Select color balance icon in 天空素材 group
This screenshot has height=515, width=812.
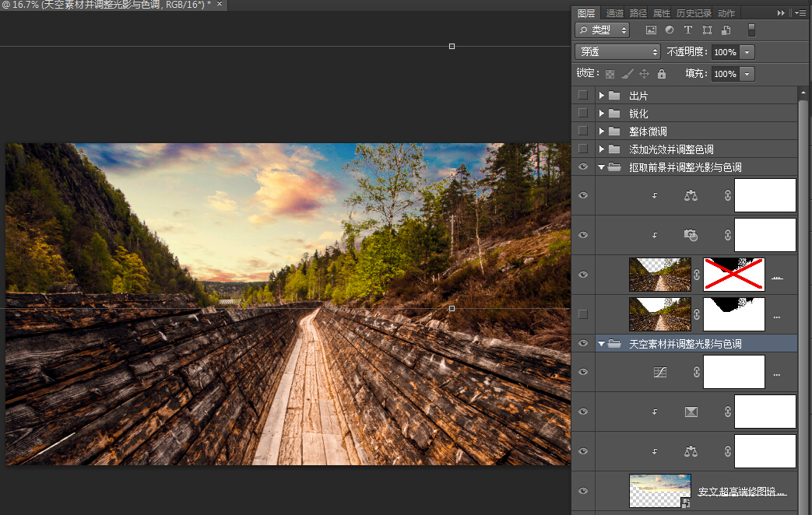click(691, 451)
